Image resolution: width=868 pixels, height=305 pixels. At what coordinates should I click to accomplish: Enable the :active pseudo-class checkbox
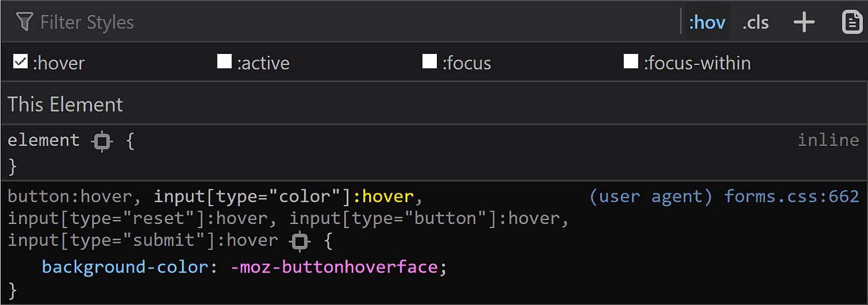224,61
